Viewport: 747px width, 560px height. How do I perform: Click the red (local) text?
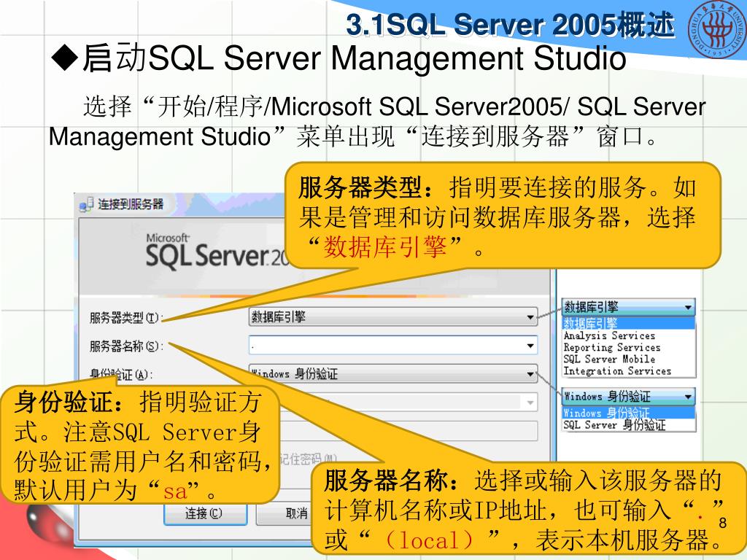point(429,540)
